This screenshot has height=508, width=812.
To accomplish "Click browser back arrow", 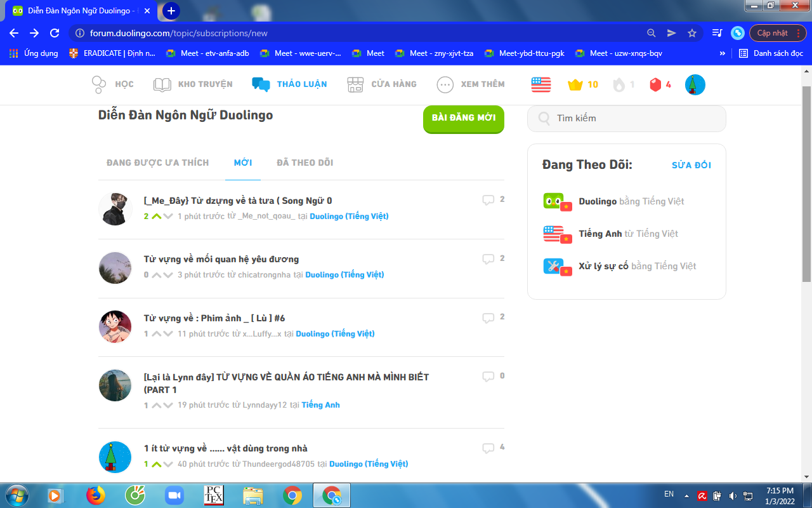I will [14, 33].
